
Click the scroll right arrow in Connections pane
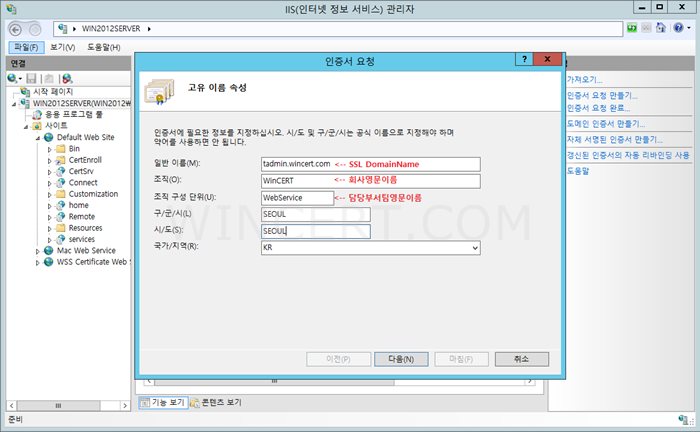tap(125, 406)
